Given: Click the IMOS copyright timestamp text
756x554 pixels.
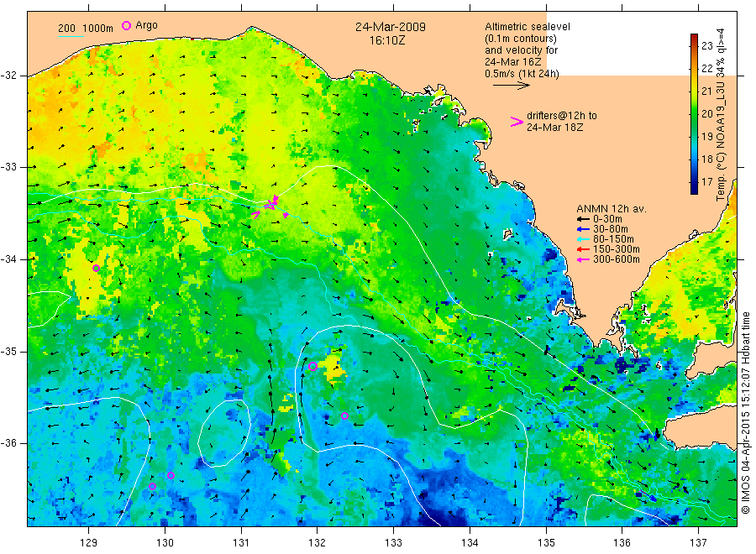Looking at the screenshot, I should (746, 412).
